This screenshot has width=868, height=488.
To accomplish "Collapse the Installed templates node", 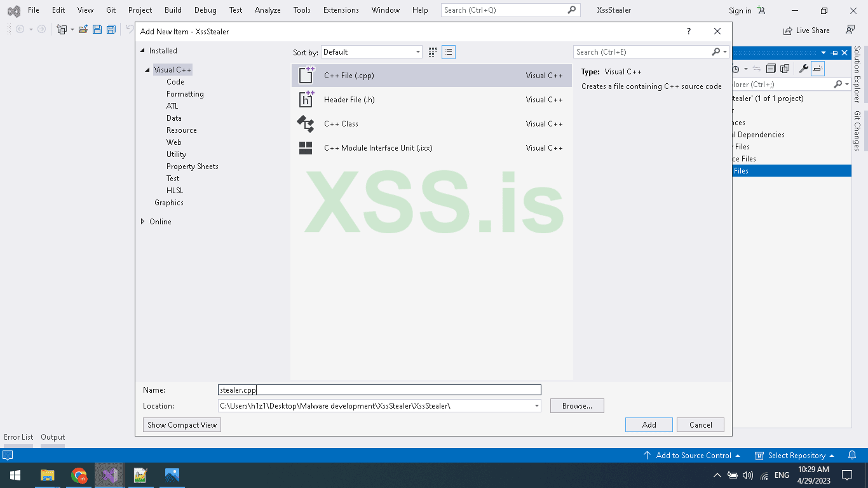I will tap(144, 51).
